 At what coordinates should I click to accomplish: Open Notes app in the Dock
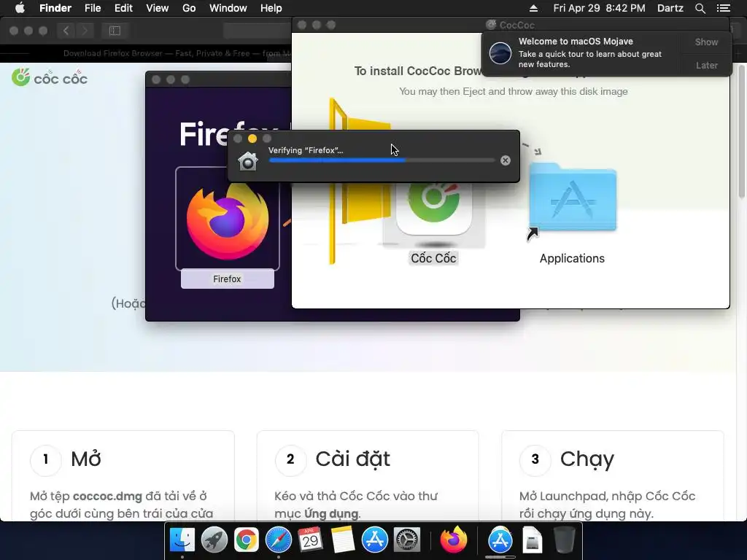[343, 540]
